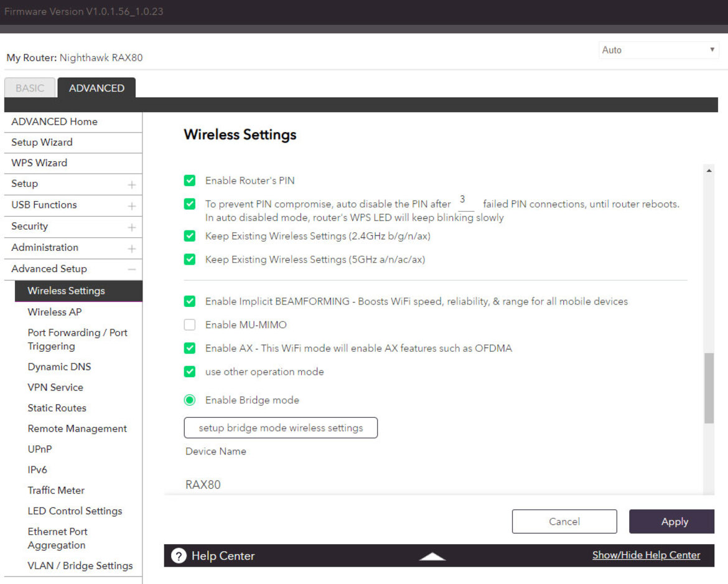Click Show/Hide Help Center link
This screenshot has height=584, width=728.
(x=646, y=555)
